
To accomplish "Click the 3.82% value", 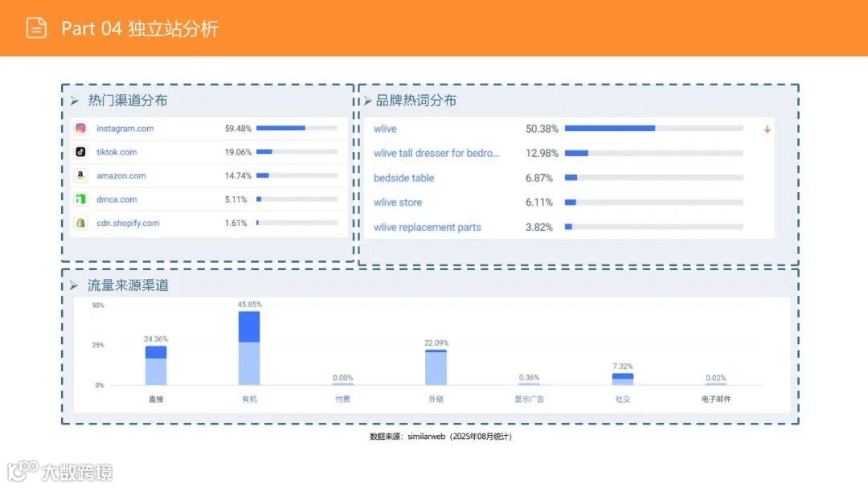I will [x=539, y=227].
